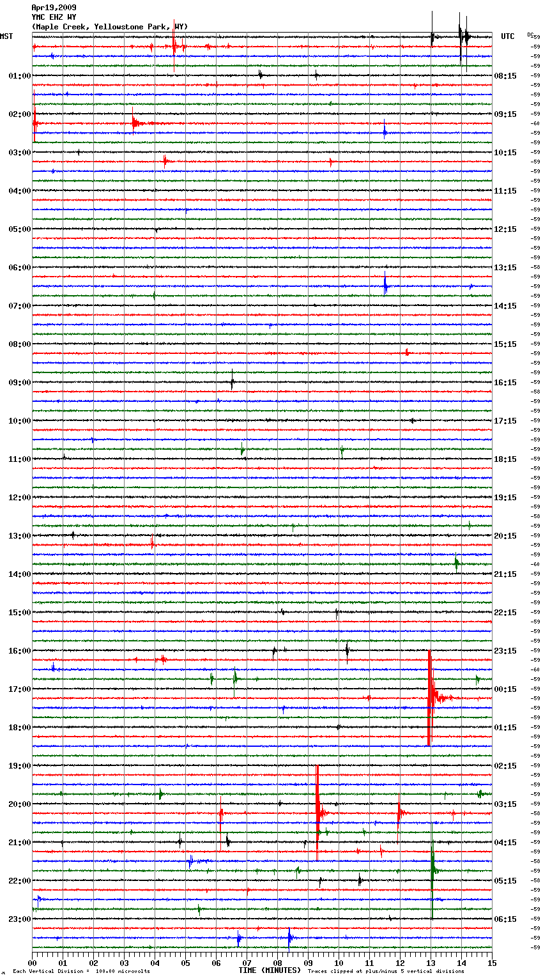Click the 04:15 UTC time label

[x=505, y=843]
